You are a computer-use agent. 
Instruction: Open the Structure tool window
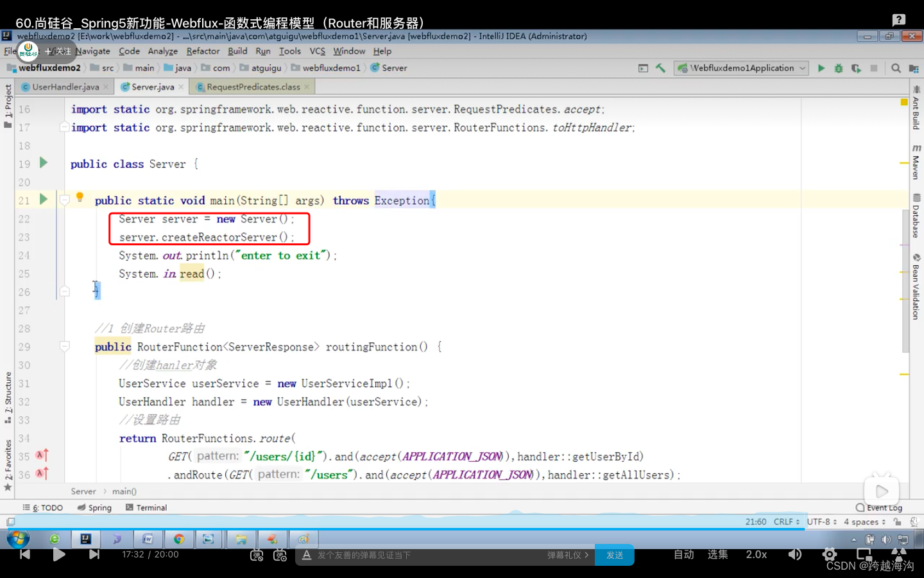tap(8, 397)
